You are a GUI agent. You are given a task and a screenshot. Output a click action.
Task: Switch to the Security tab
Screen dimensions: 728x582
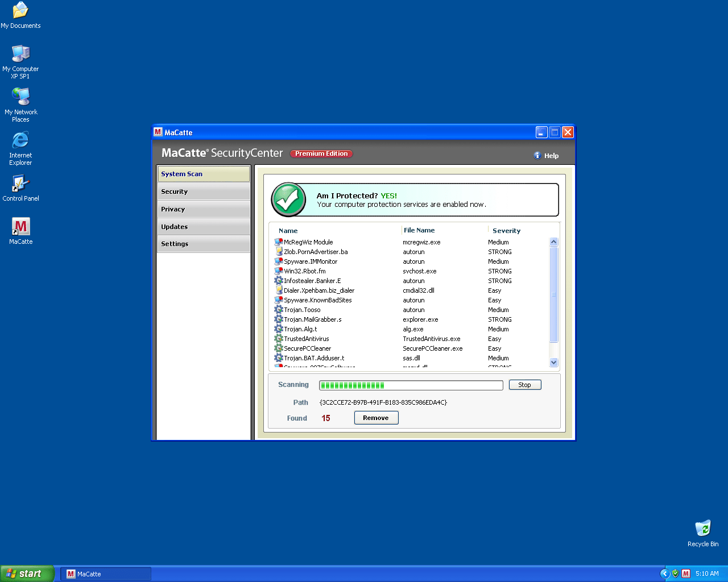203,192
